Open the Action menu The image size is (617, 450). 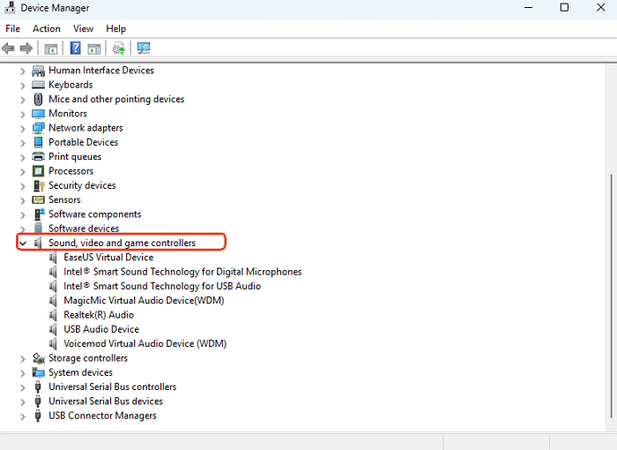[x=46, y=29]
